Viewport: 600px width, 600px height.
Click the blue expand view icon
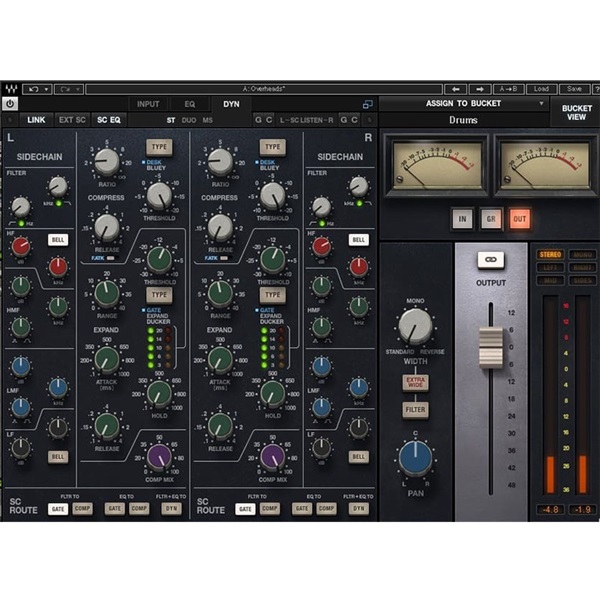pyautogui.click(x=367, y=104)
